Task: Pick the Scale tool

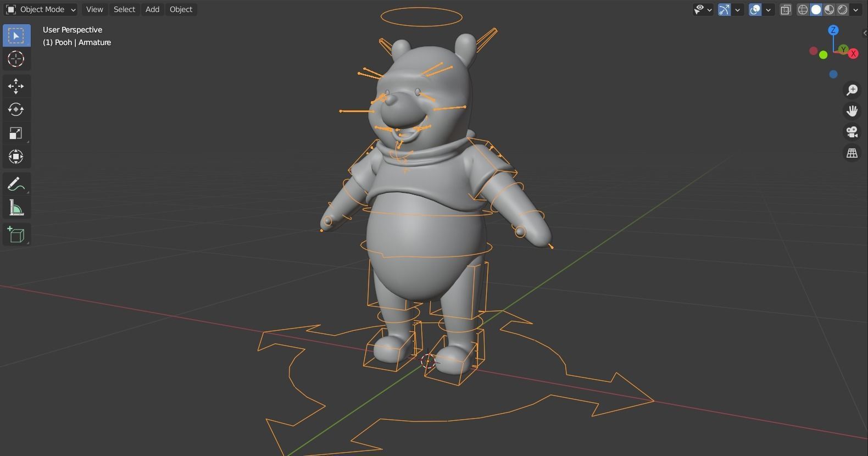Action: pyautogui.click(x=16, y=133)
